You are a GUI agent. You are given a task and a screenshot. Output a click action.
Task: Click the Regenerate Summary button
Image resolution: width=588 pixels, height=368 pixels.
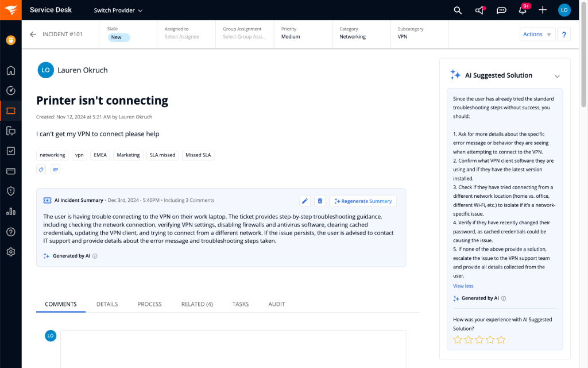(363, 201)
